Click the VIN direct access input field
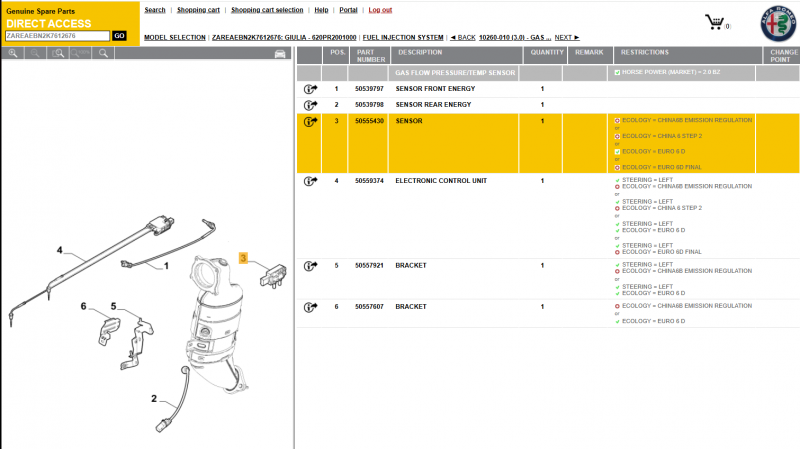Image resolution: width=800 pixels, height=449 pixels. pyautogui.click(x=57, y=36)
